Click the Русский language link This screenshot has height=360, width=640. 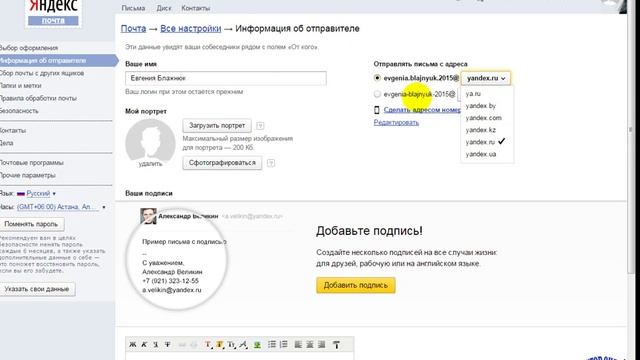[38, 193]
